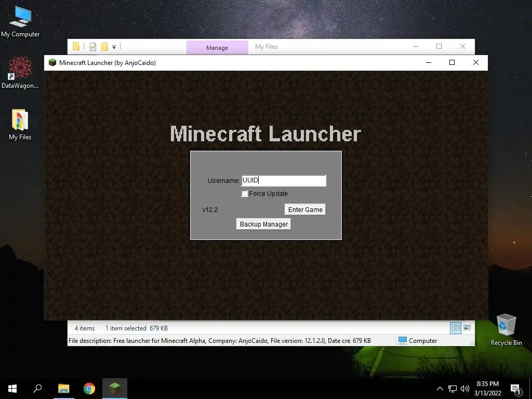Switch Explorer to details view icon
532x399 pixels.
click(x=456, y=328)
